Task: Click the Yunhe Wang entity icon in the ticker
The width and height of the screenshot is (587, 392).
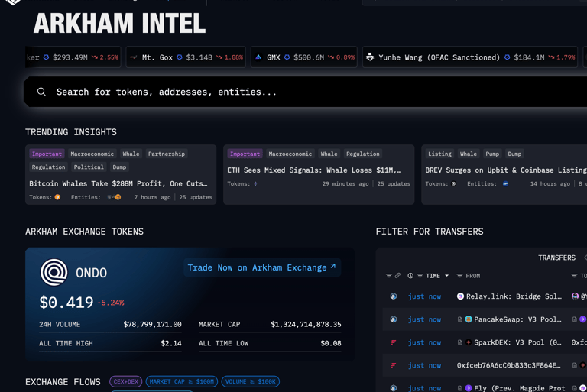Action: [x=370, y=57]
